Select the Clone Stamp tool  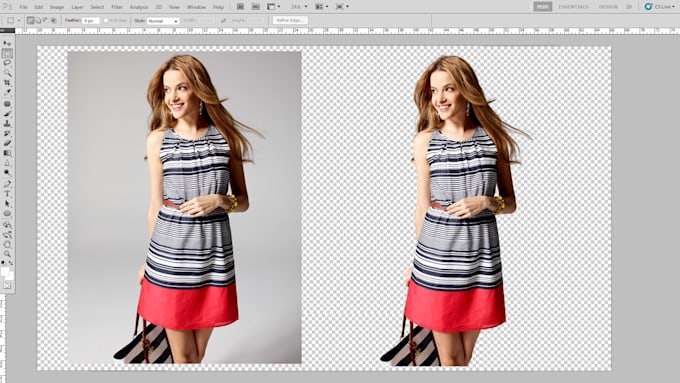tap(7, 124)
